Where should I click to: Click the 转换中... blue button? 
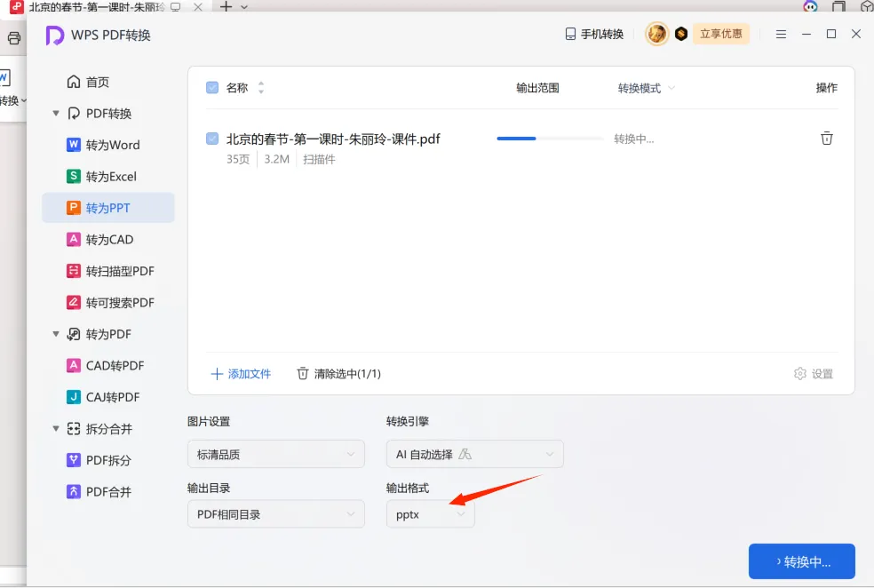click(801, 562)
